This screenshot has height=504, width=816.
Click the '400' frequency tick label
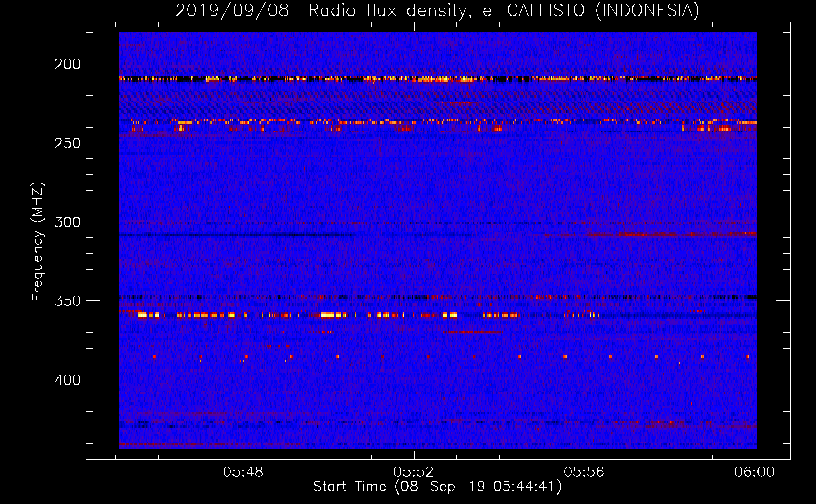click(x=68, y=380)
